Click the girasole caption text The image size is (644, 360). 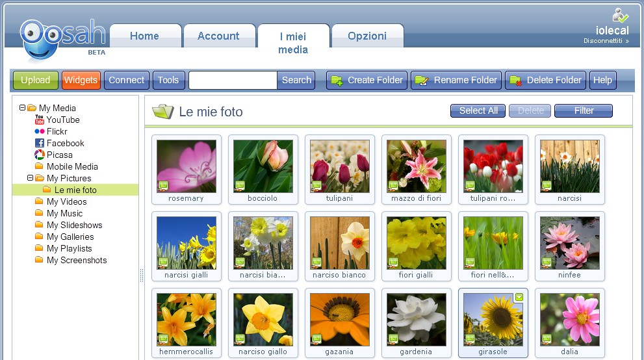coord(493,352)
